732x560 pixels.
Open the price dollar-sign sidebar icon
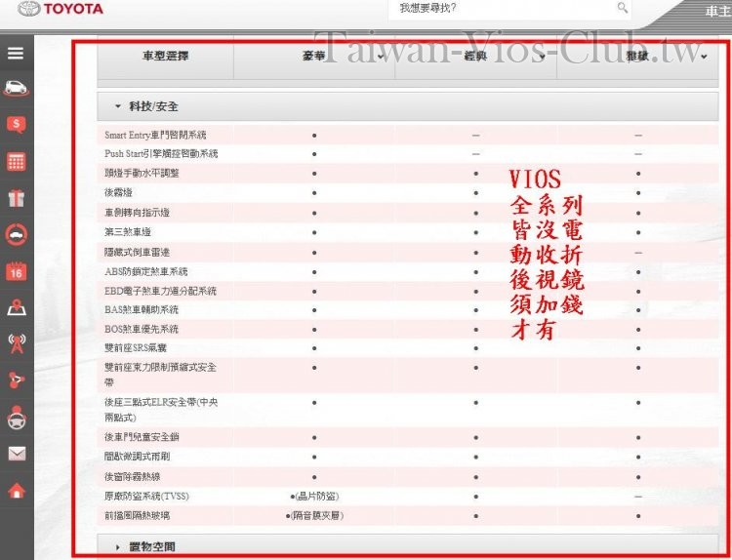pyautogui.click(x=17, y=125)
